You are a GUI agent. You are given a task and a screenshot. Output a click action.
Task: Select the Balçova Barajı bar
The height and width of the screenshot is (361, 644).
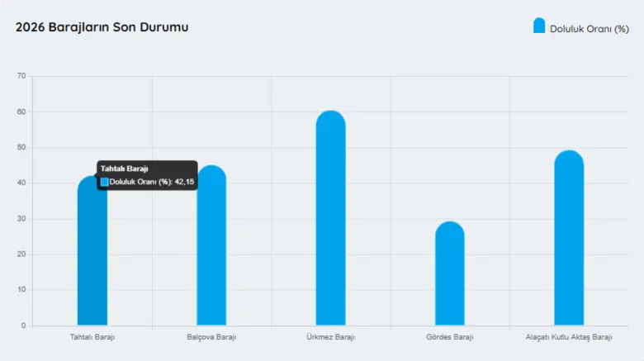[211, 245]
